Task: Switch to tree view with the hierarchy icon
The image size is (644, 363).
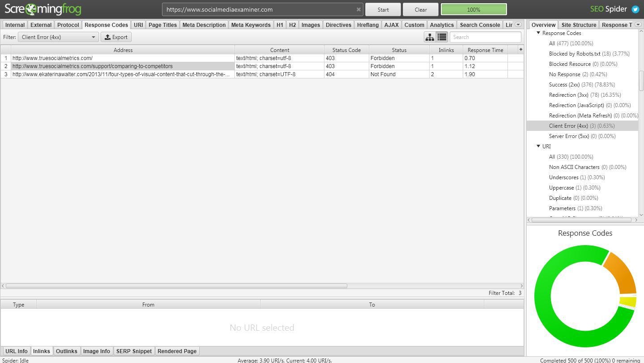Action: click(430, 37)
